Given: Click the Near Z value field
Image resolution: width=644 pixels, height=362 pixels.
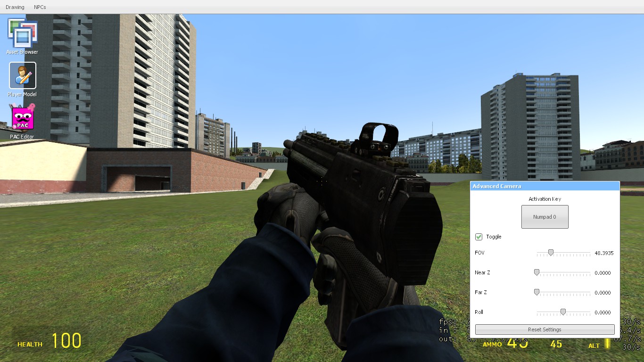Looking at the screenshot, I should coord(603,273).
